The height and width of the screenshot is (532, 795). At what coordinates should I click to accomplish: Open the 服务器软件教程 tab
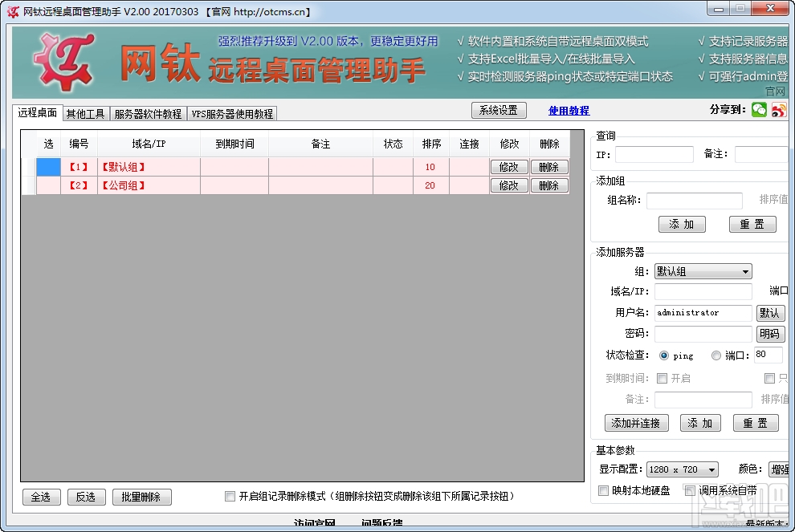[x=148, y=114]
